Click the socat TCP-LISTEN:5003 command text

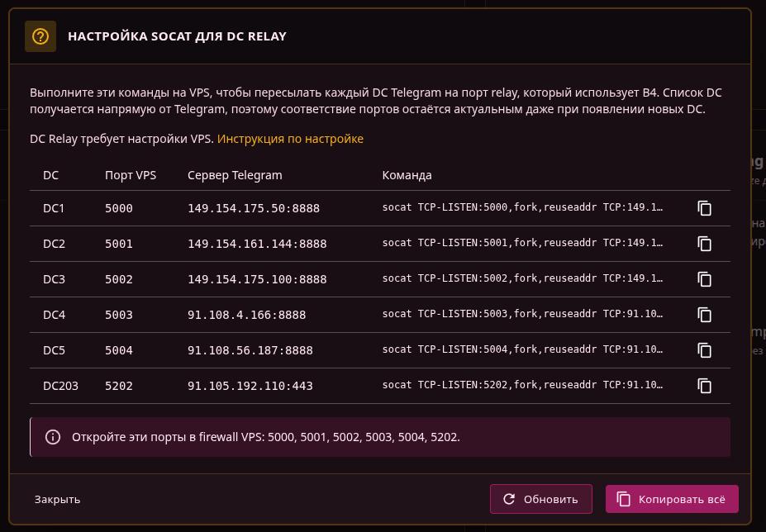522,314
